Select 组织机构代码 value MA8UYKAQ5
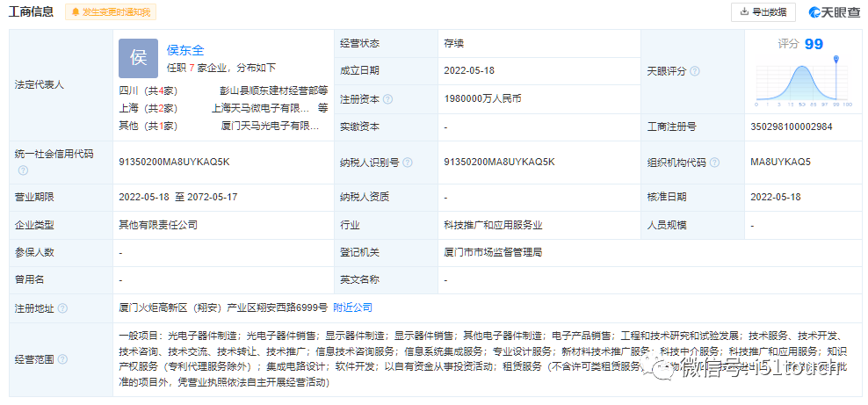Image resolution: width=868 pixels, height=405 pixels. (780, 163)
